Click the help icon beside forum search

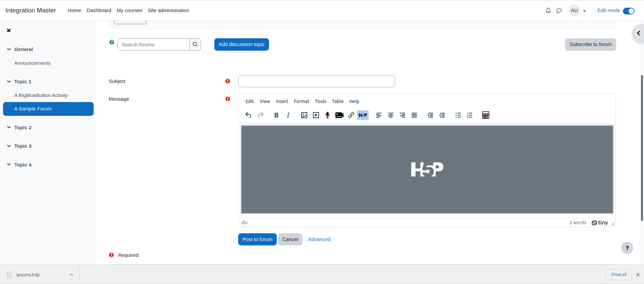[x=112, y=42]
